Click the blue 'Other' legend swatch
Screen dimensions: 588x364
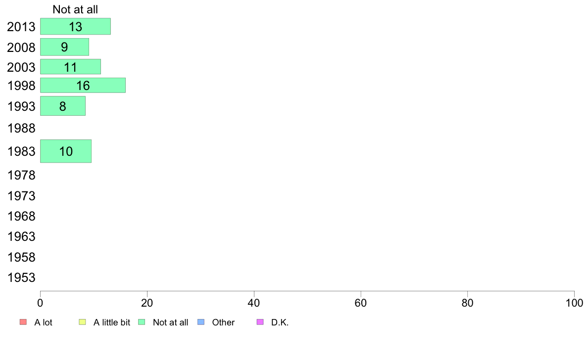click(x=201, y=322)
